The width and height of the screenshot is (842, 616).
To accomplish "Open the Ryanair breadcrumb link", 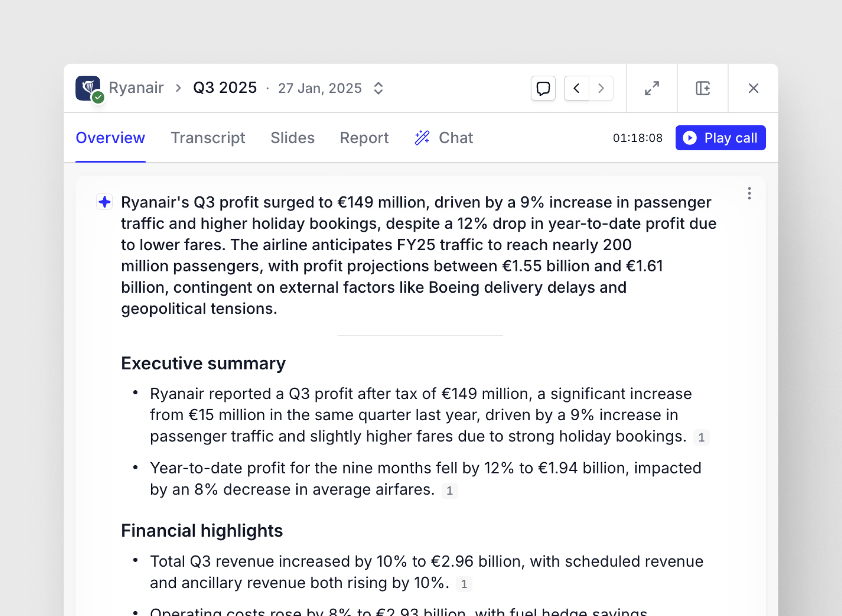I will 136,88.
